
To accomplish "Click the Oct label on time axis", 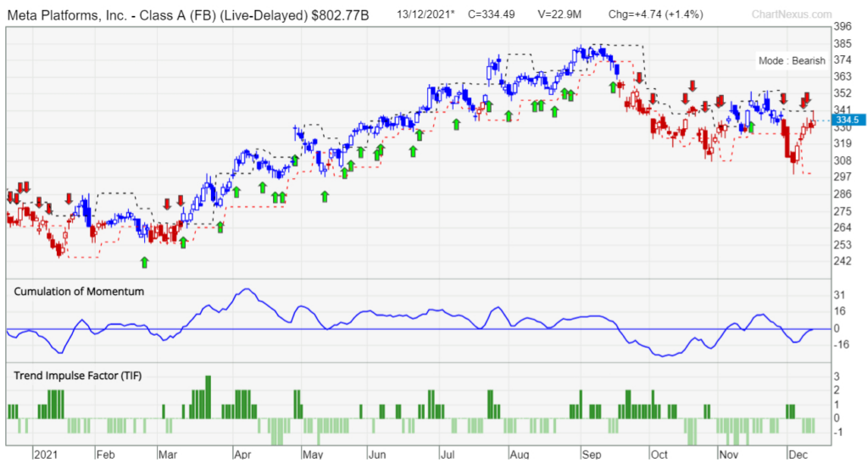I will point(659,455).
